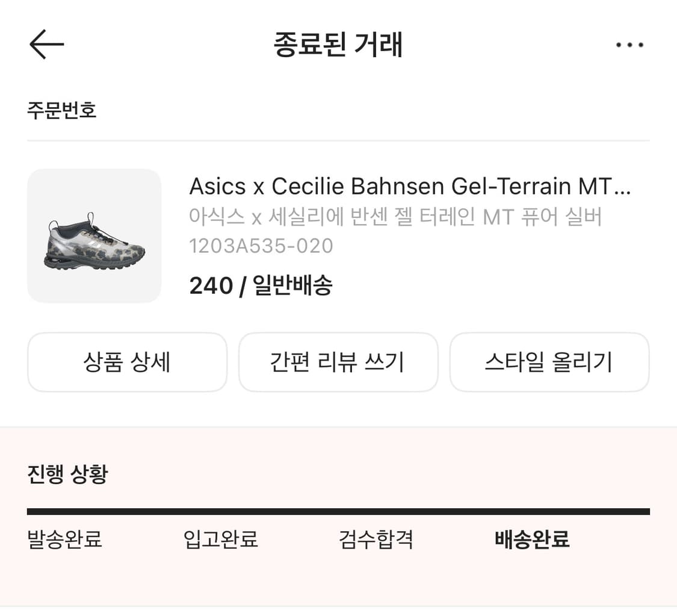Click the 입고완료 status label
The width and height of the screenshot is (677, 616).
point(220,540)
